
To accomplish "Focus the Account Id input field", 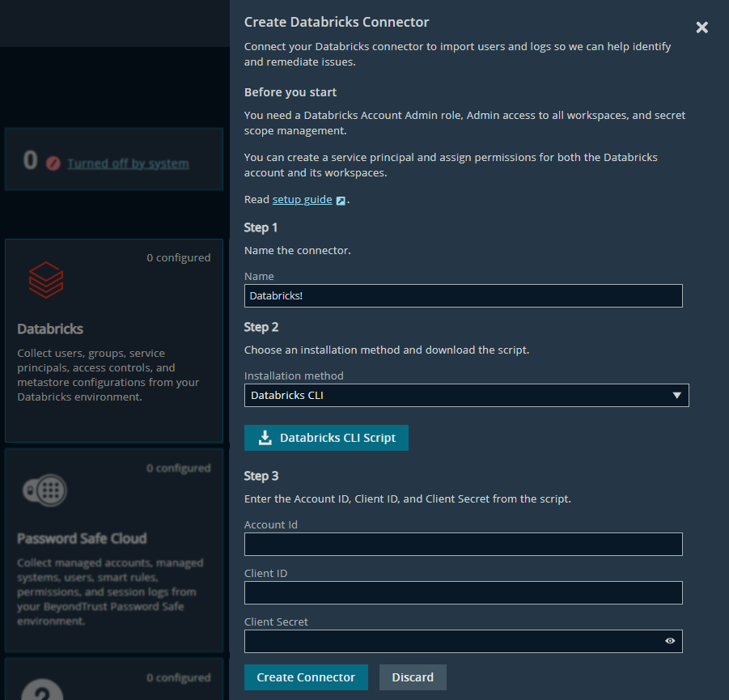I will (463, 544).
